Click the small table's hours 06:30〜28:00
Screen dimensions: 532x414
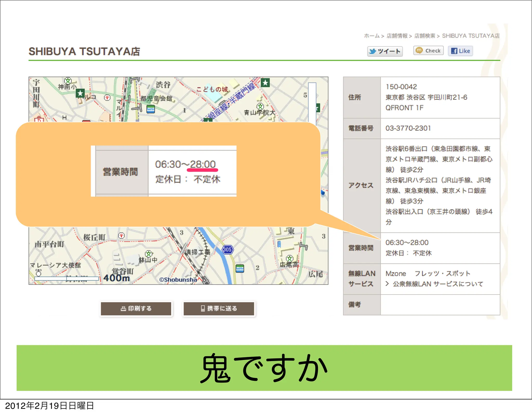(x=407, y=242)
